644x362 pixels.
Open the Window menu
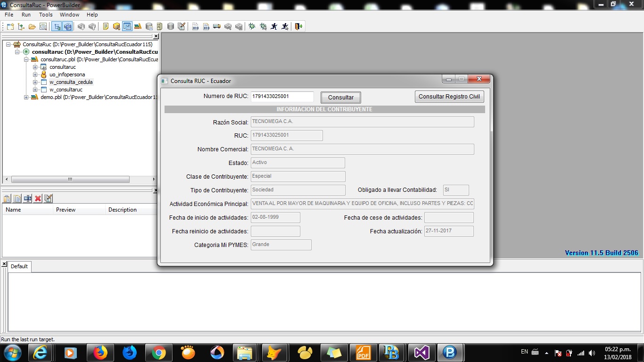tap(69, 15)
